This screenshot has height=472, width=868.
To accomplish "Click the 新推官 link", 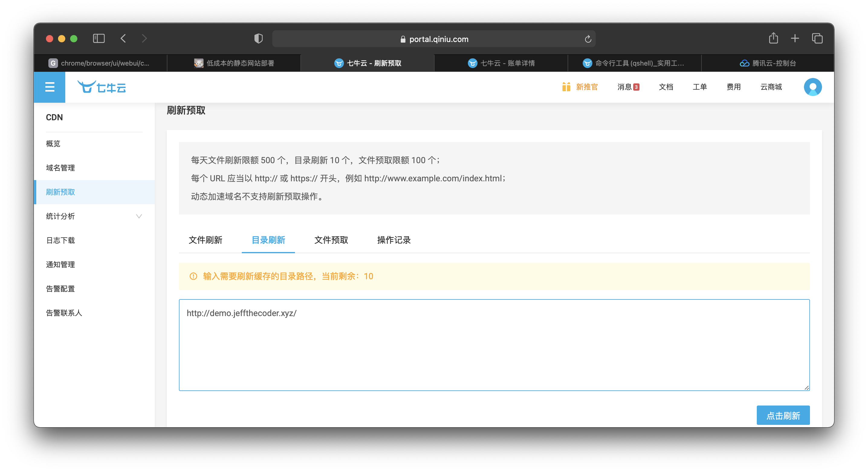I will (587, 87).
